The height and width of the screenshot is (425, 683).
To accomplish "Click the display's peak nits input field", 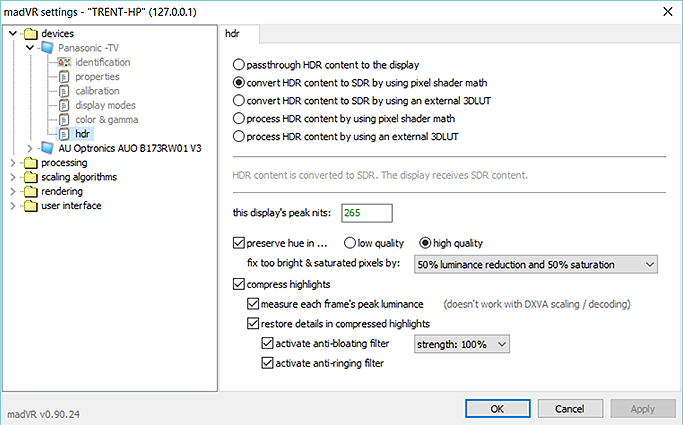I will click(367, 213).
